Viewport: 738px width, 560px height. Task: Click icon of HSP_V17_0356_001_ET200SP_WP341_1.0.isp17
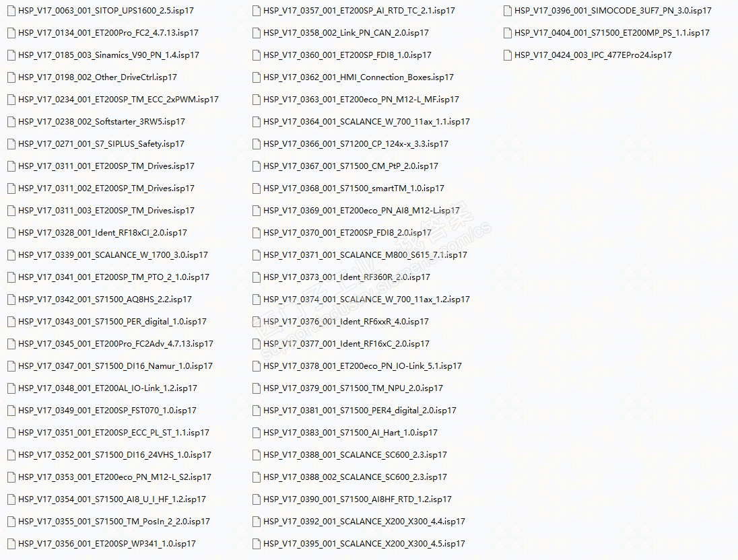click(x=11, y=544)
